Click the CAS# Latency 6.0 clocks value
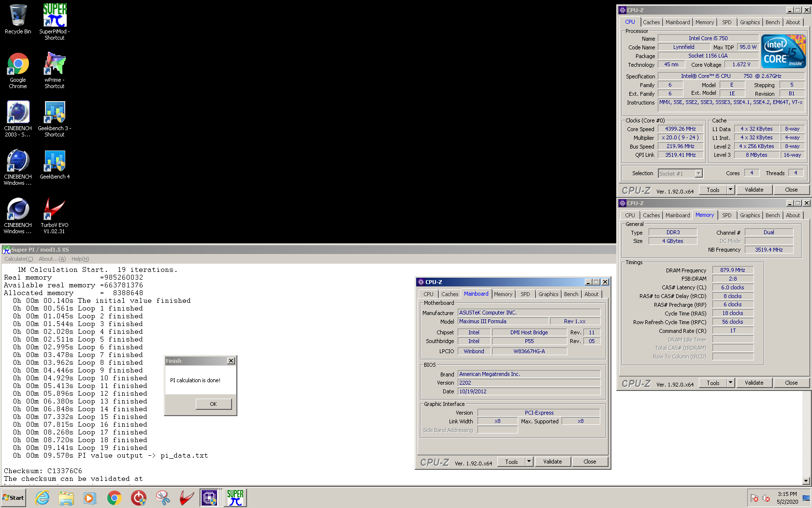Screen dimensions: 812x508 [x=733, y=287]
